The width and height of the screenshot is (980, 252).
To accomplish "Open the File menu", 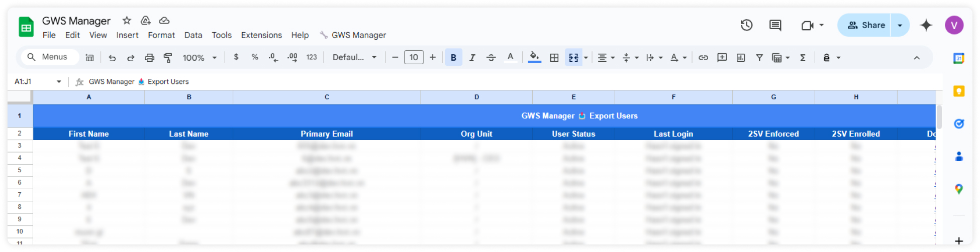I will (x=49, y=35).
